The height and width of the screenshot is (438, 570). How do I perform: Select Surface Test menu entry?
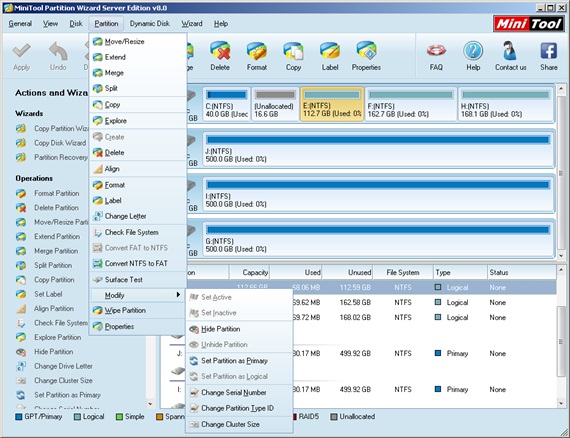(138, 280)
